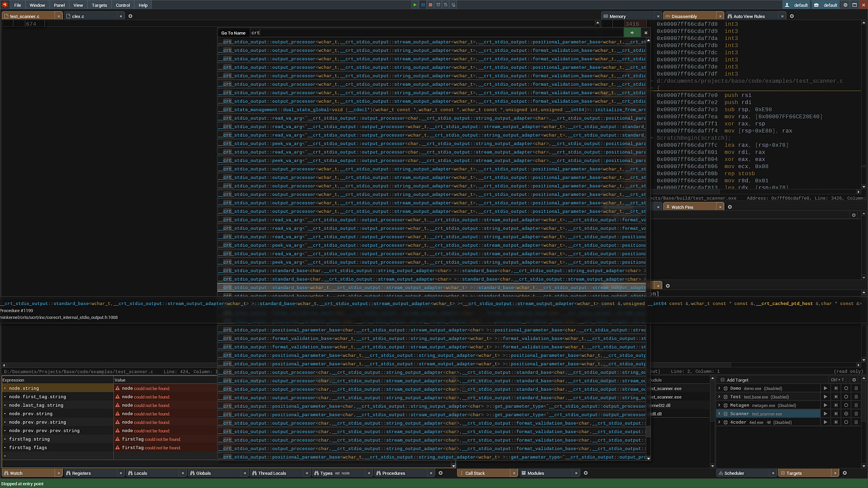Expand the Metagen target row
868x488 pixels.
pyautogui.click(x=719, y=405)
